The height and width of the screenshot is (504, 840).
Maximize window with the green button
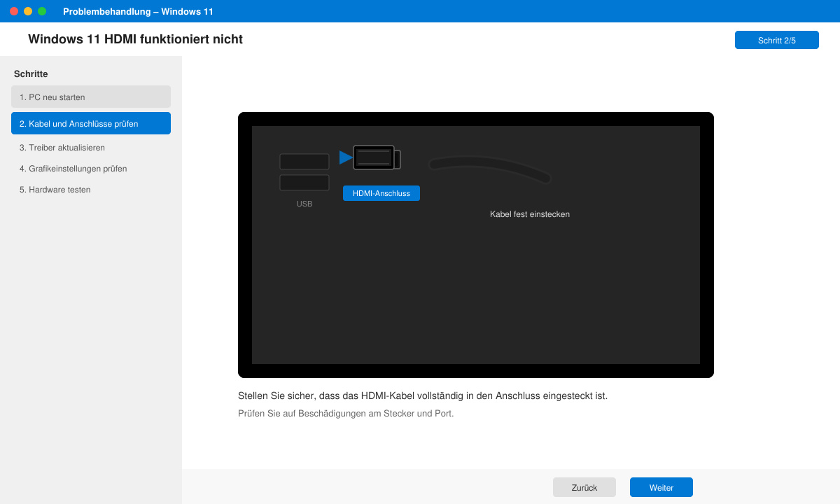pyautogui.click(x=42, y=11)
